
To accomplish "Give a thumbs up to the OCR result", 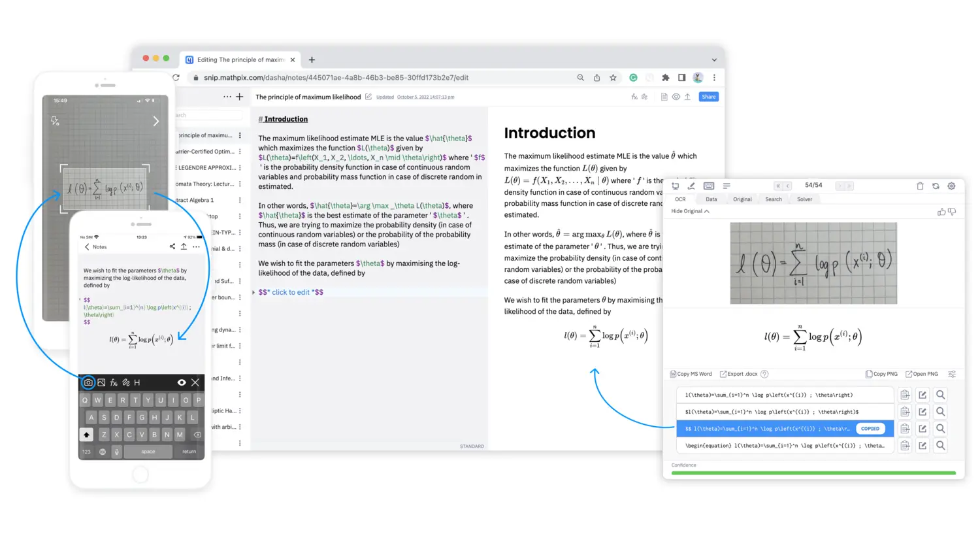I will (x=941, y=212).
